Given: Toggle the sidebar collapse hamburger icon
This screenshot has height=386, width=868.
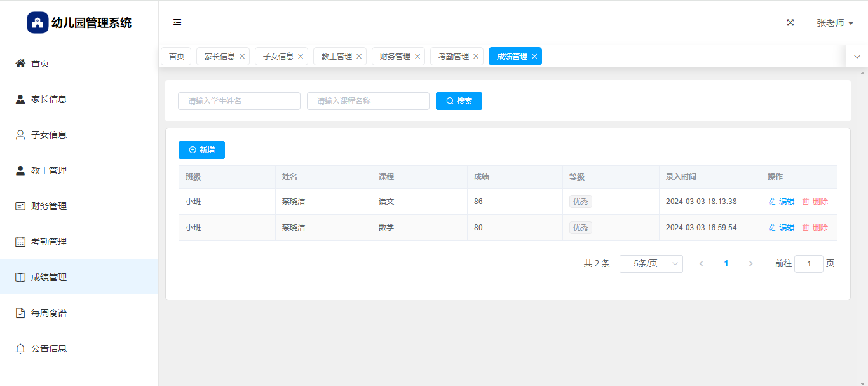Looking at the screenshot, I should pyautogui.click(x=177, y=23).
